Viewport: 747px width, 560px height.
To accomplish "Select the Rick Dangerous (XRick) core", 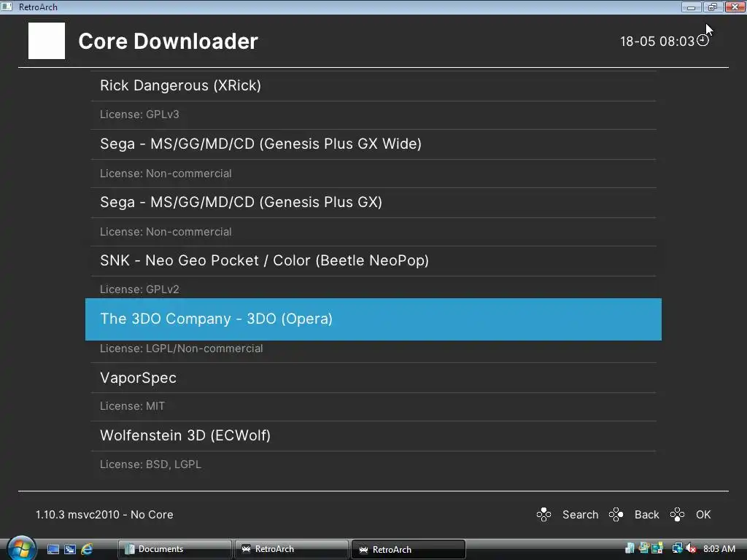I will 373,86.
